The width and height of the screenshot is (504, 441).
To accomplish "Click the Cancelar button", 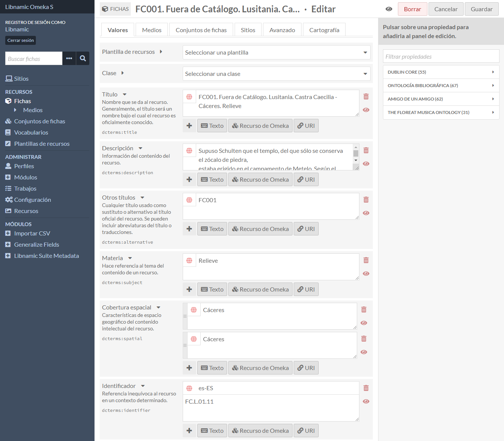I will pos(446,9).
